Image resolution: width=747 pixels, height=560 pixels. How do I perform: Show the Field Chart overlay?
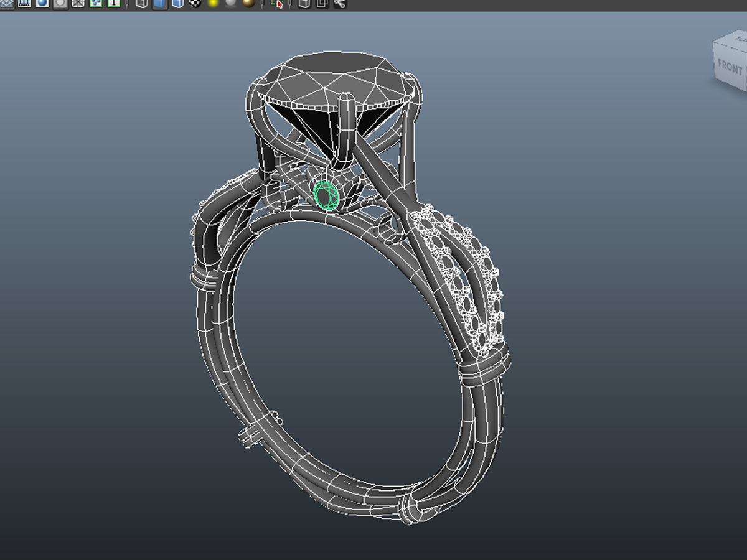(78, 3)
